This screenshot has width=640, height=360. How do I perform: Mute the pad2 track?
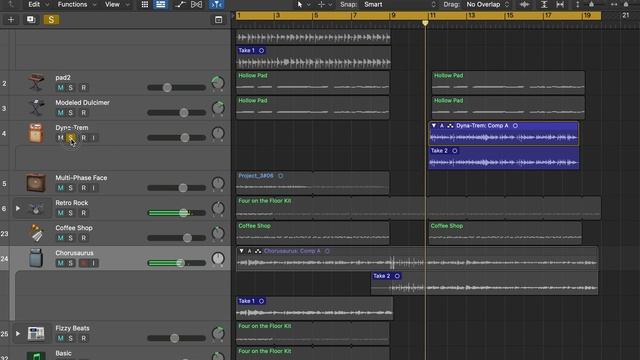pyautogui.click(x=60, y=88)
